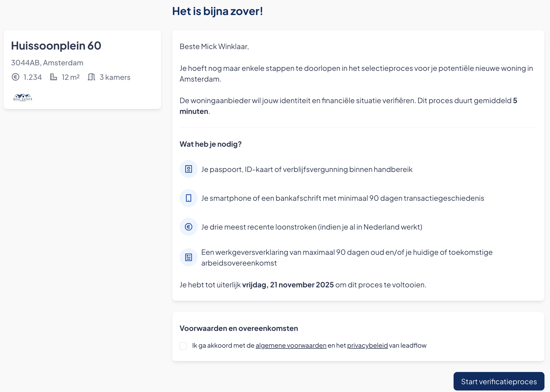Image resolution: width=550 pixels, height=392 pixels.
Task: Click the 'Voorwaarden en overeenkomsten' heading
Action: 239,328
